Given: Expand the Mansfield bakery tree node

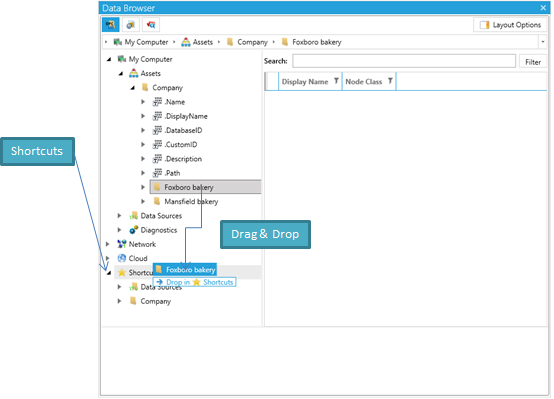Looking at the screenshot, I should [x=143, y=201].
